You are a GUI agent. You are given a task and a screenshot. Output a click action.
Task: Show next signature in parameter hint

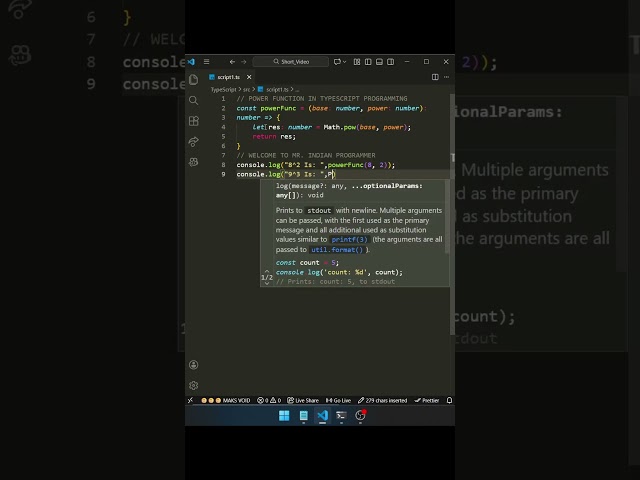click(x=267, y=283)
